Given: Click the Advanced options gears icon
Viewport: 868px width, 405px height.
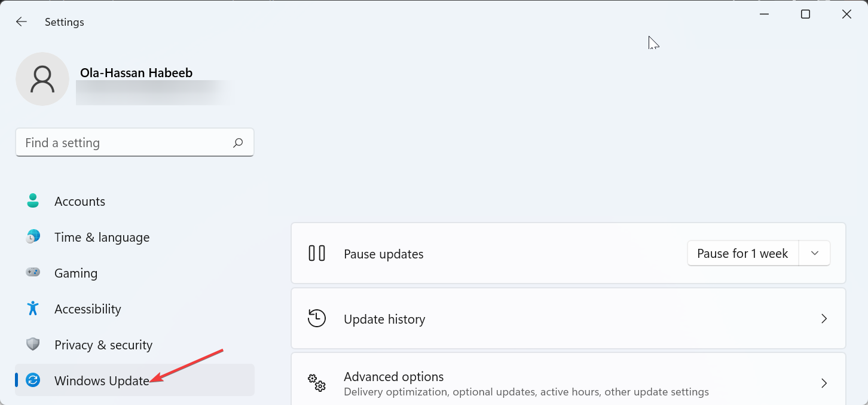Looking at the screenshot, I should click(x=317, y=383).
